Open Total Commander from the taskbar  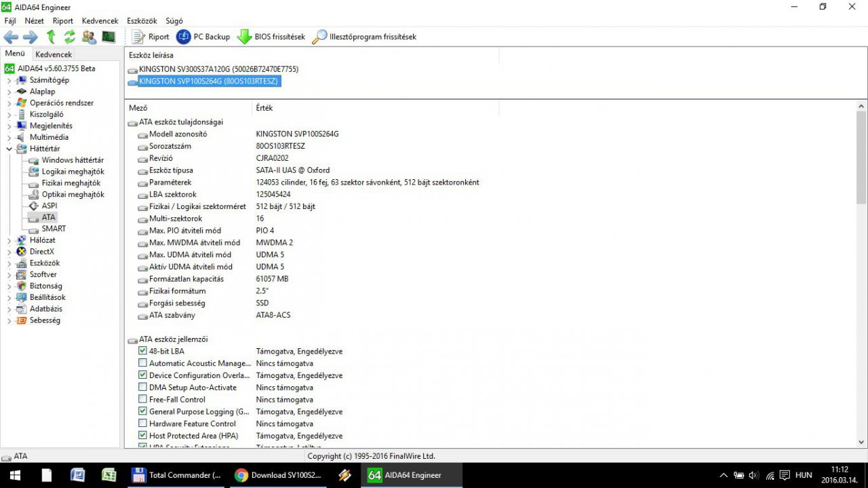(x=177, y=475)
